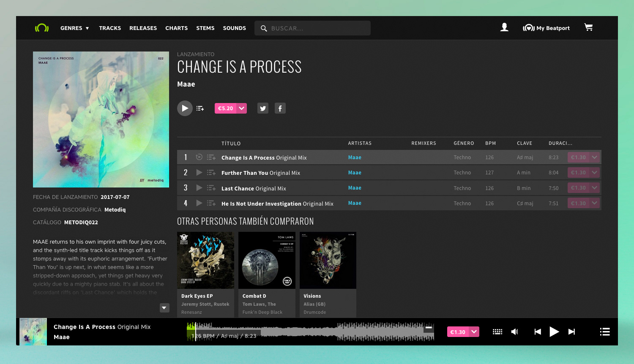Open the release cover artwork

(x=101, y=120)
